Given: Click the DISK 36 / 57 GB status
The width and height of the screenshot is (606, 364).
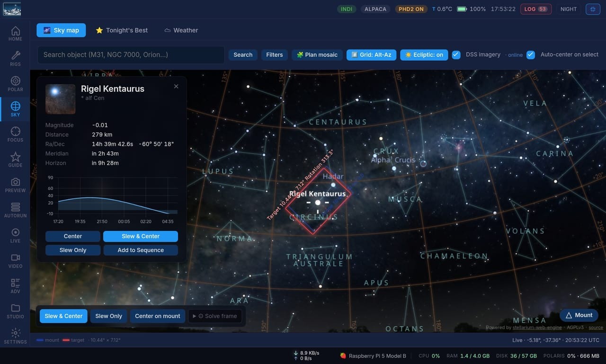Looking at the screenshot, I should 517,356.
